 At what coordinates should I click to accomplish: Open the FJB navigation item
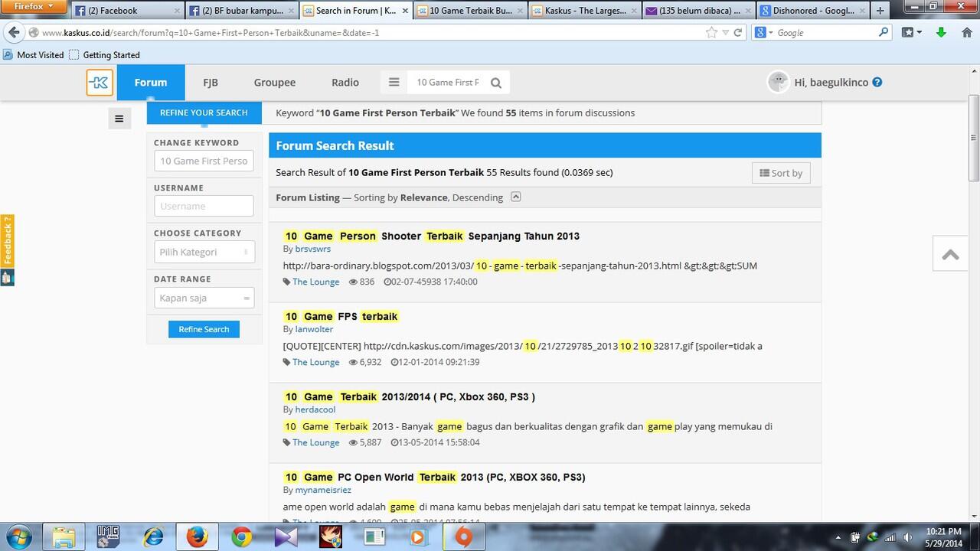[211, 83]
